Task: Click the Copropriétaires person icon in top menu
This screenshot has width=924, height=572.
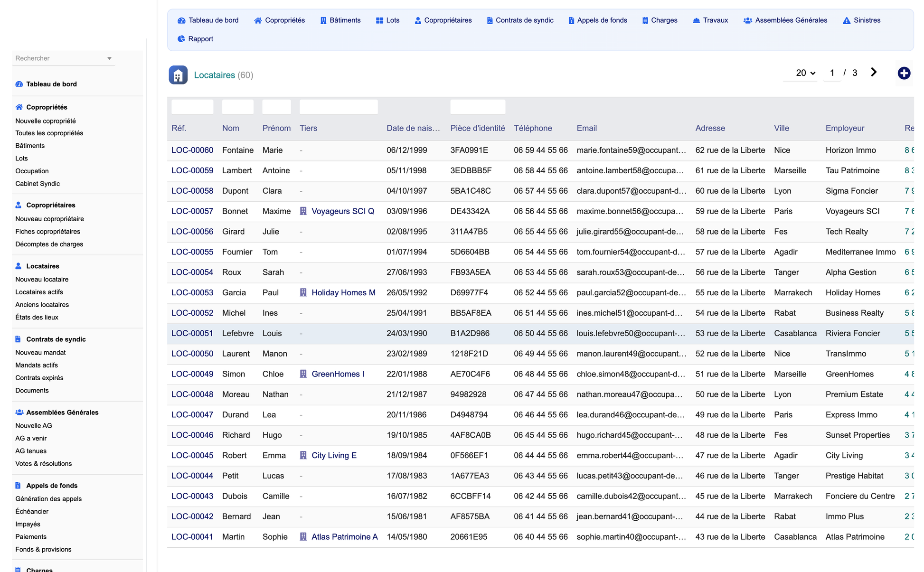Action: 418,20
